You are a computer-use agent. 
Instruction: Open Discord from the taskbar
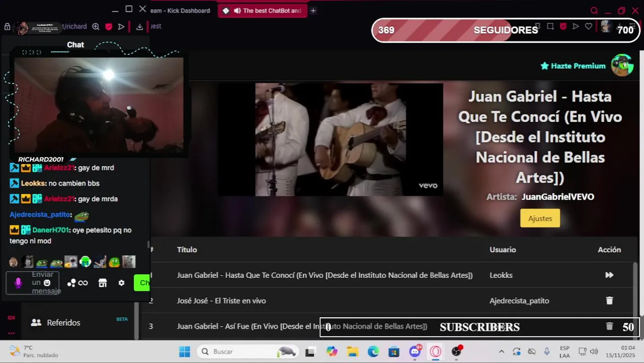[415, 351]
